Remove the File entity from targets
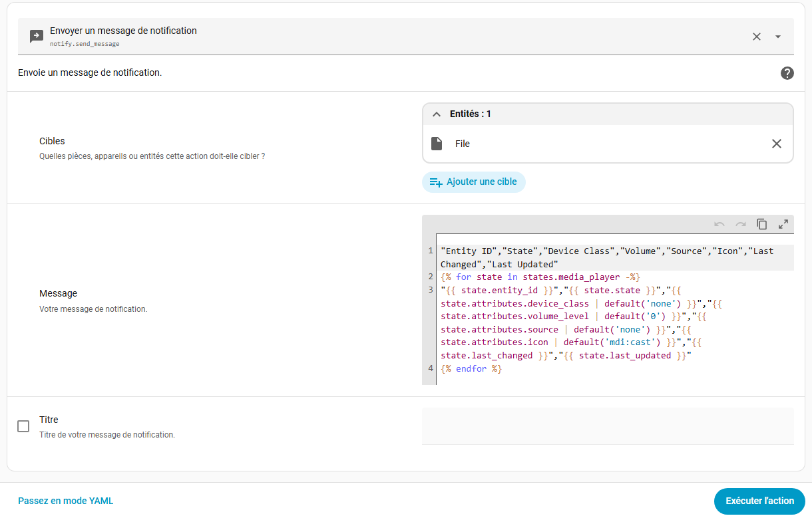The width and height of the screenshot is (812, 520). 776,144
